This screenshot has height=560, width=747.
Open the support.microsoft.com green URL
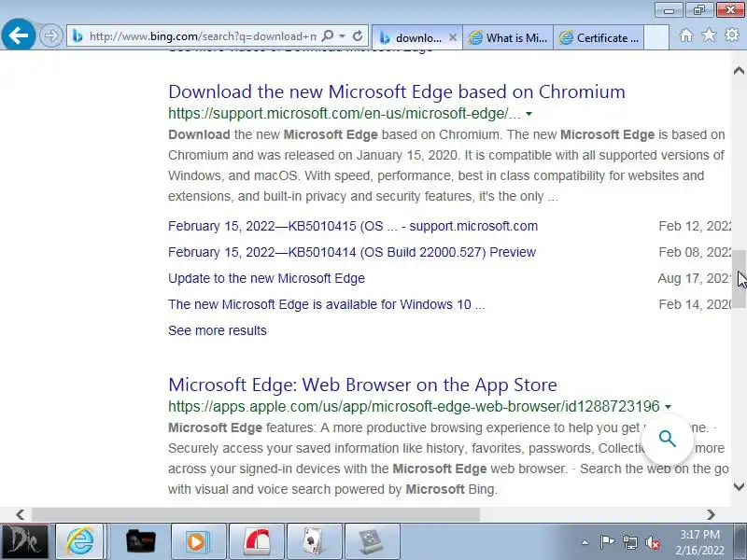[x=344, y=113]
